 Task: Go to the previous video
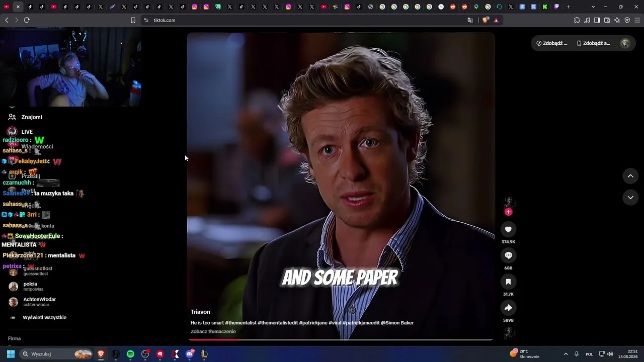tap(630, 176)
